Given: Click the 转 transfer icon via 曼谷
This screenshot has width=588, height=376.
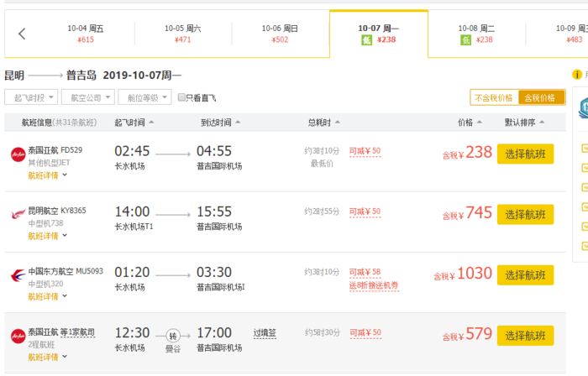Looking at the screenshot, I should (x=173, y=335).
